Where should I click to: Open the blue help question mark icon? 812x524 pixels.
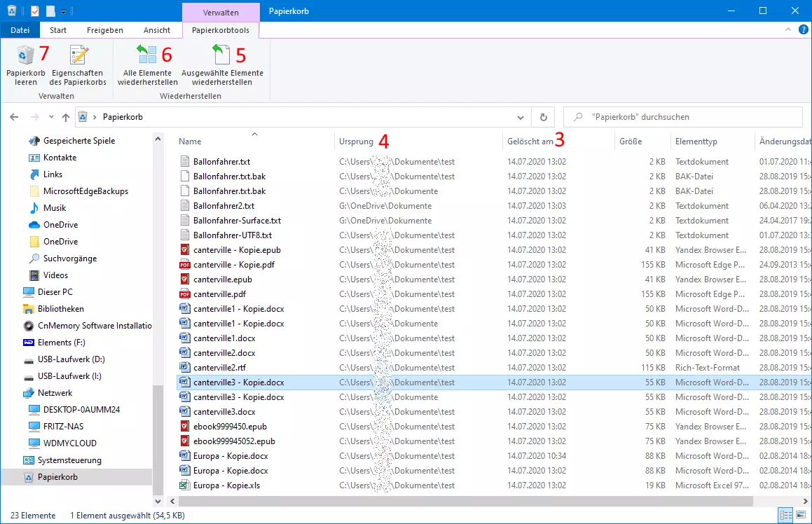(803, 30)
